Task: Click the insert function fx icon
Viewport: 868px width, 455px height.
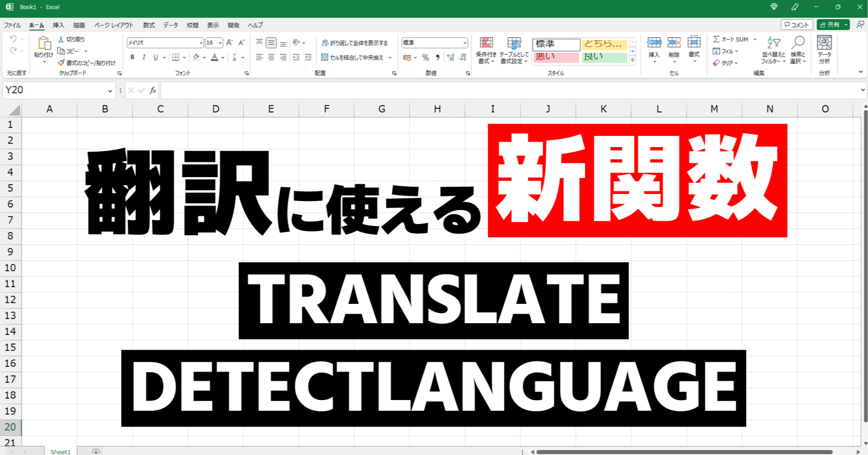Action: pos(153,90)
